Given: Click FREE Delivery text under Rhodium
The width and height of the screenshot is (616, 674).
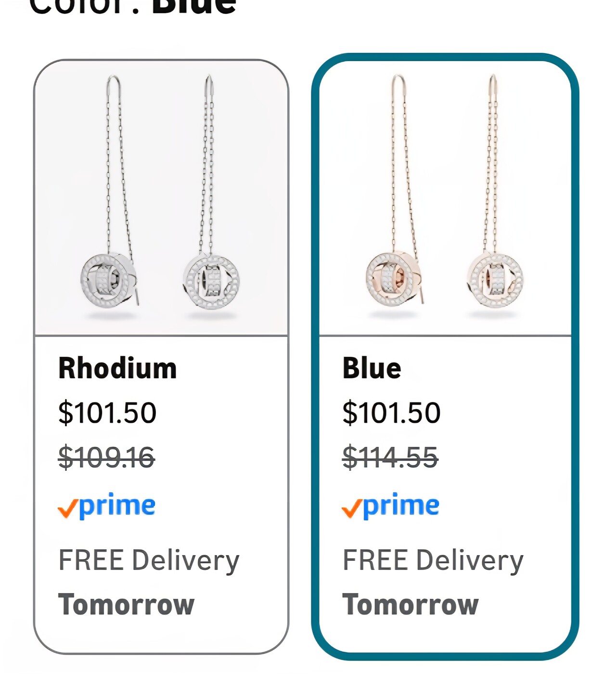Looking at the screenshot, I should (x=149, y=560).
